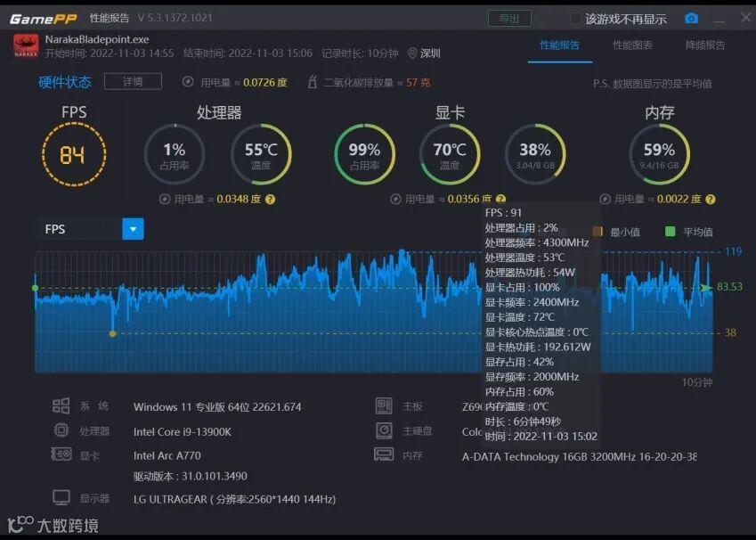Click the help icon next to 0.0022 度
The height and width of the screenshot is (540, 756).
(711, 200)
